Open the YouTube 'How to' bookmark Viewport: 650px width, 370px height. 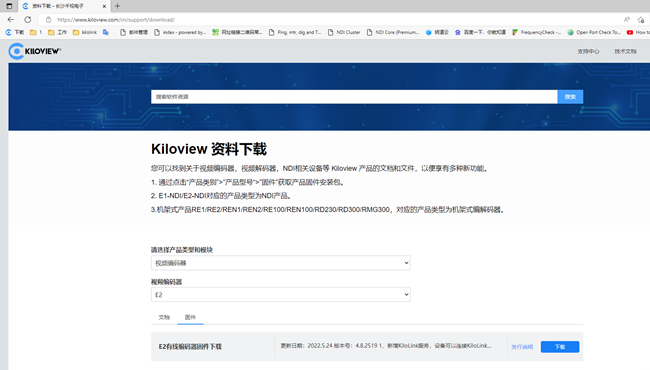coord(638,32)
